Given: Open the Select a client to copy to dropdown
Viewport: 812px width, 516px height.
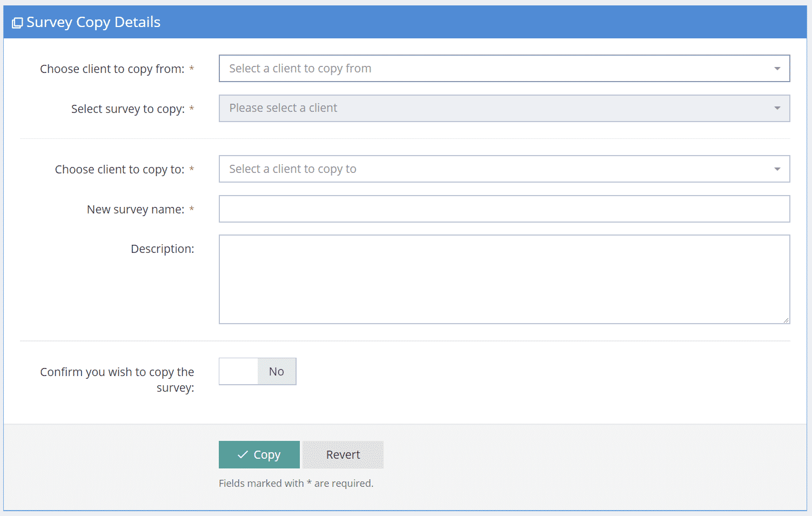Looking at the screenshot, I should [x=502, y=169].
